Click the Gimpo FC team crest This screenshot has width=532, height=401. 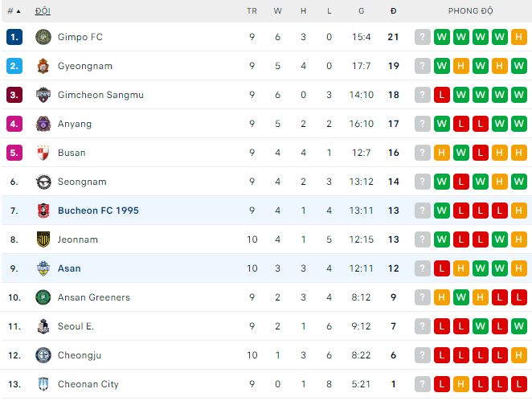pos(43,37)
